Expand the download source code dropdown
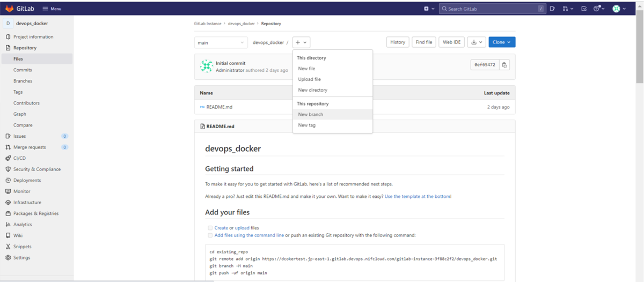The image size is (644, 282). [476, 42]
